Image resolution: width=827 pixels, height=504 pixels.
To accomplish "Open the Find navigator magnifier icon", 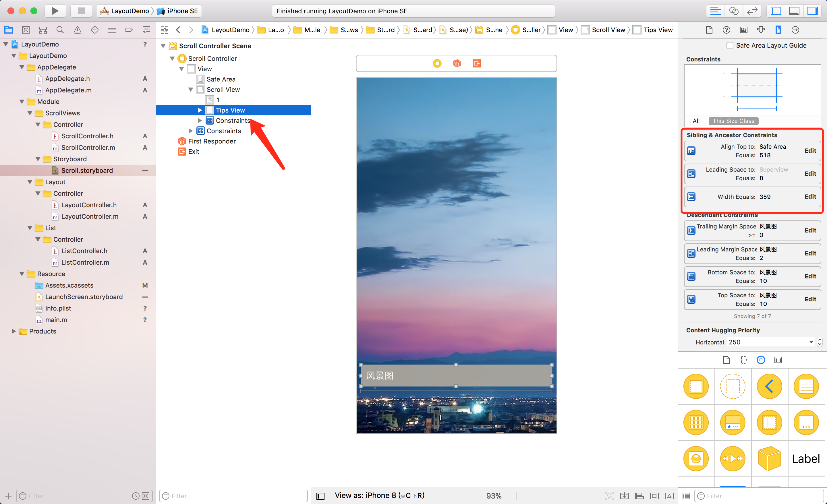I will pyautogui.click(x=60, y=30).
